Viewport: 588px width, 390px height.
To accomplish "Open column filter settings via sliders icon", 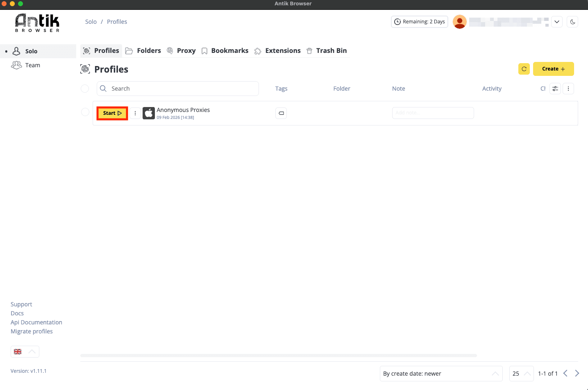I will tap(555, 88).
